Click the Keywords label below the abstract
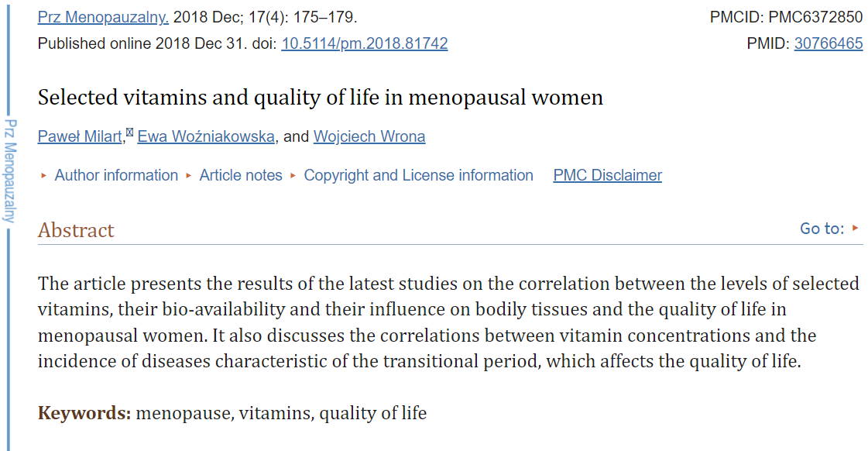 point(84,413)
